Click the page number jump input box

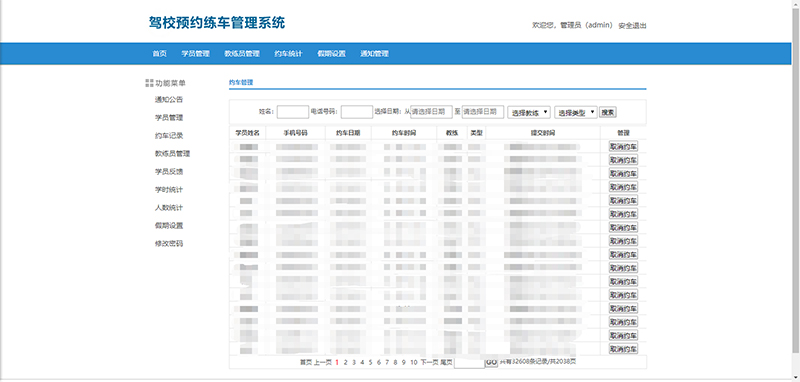coord(469,363)
